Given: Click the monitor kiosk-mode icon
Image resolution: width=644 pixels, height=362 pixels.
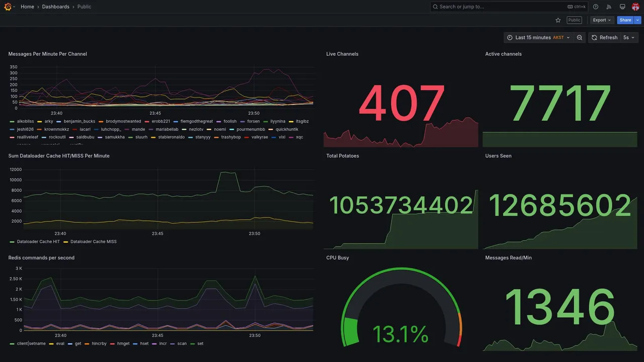Looking at the screenshot, I should (622, 7).
